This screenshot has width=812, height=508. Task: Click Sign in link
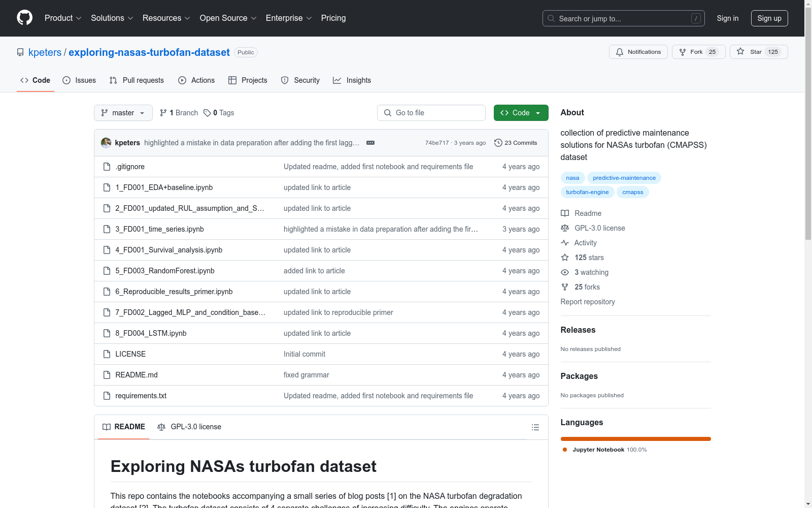pyautogui.click(x=728, y=18)
